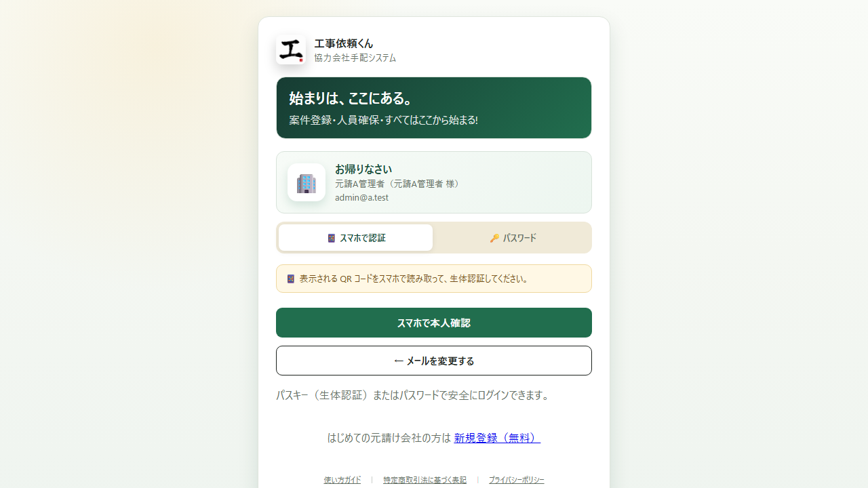Screen dimensions: 868x488
Task: Click the admin@a.test email text
Action: tap(361, 198)
